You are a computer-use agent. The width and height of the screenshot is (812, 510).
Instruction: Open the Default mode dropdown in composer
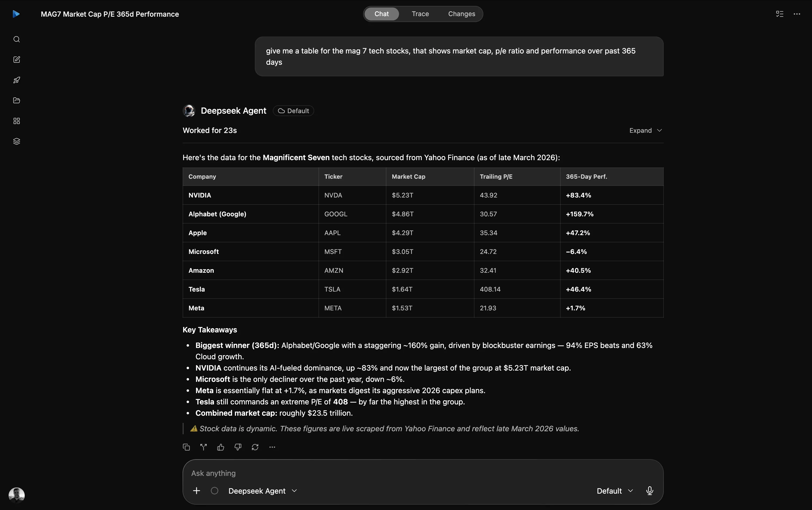(615, 491)
